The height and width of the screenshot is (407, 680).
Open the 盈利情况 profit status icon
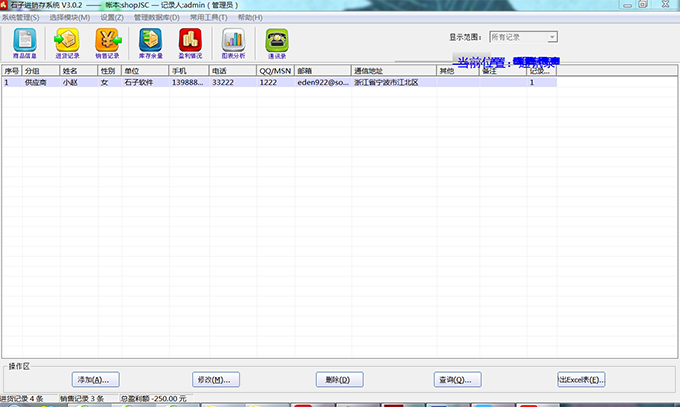coord(190,42)
